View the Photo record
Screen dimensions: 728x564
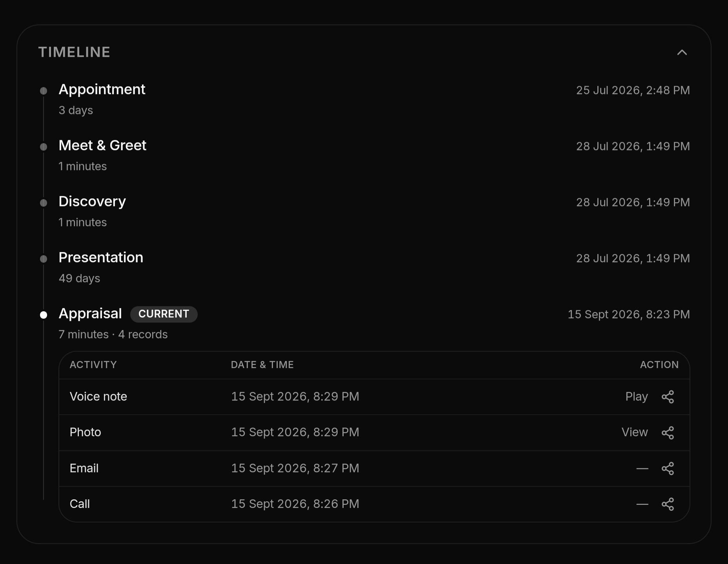click(634, 432)
